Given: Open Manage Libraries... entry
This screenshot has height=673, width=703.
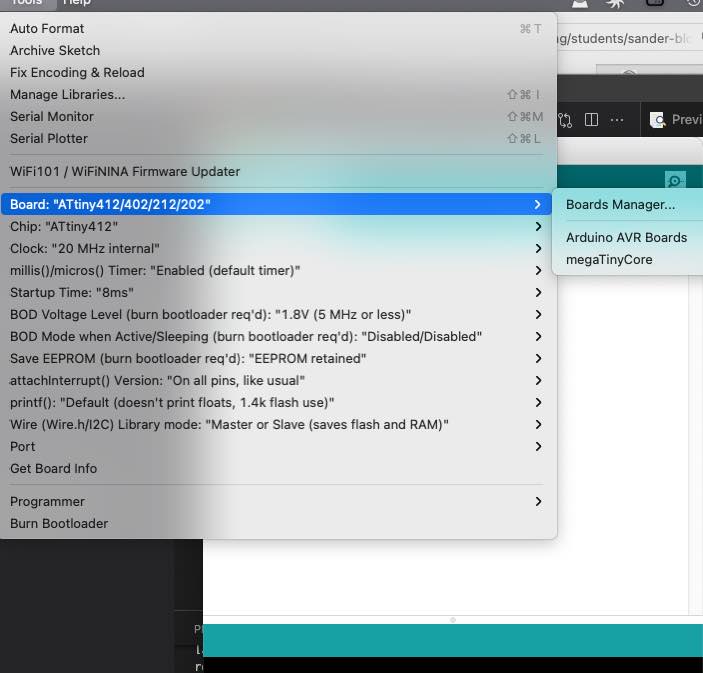Looking at the screenshot, I should click(x=276, y=95).
